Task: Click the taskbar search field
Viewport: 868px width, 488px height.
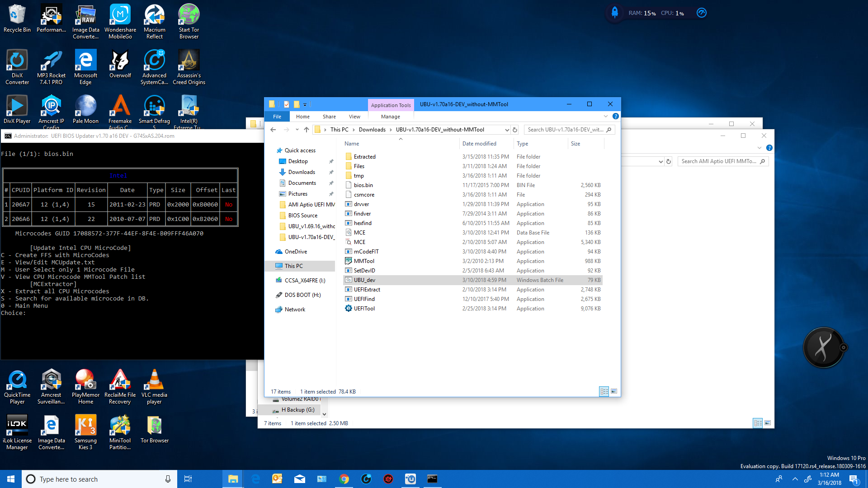Action: click(x=99, y=479)
